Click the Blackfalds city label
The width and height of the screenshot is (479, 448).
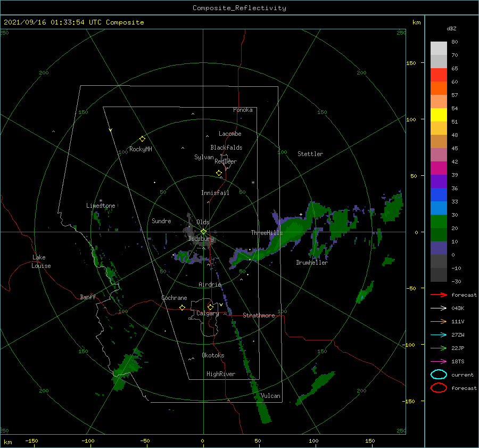226,148
